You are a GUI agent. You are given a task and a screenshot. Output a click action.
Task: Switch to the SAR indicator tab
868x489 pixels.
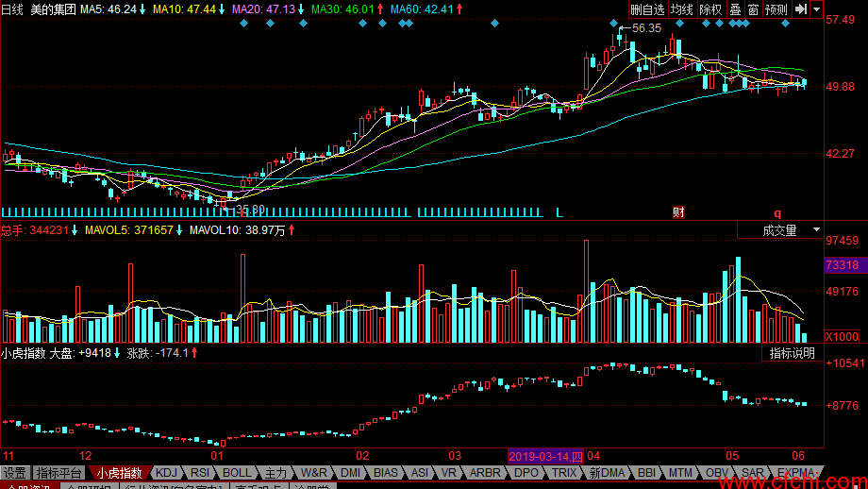(x=752, y=473)
